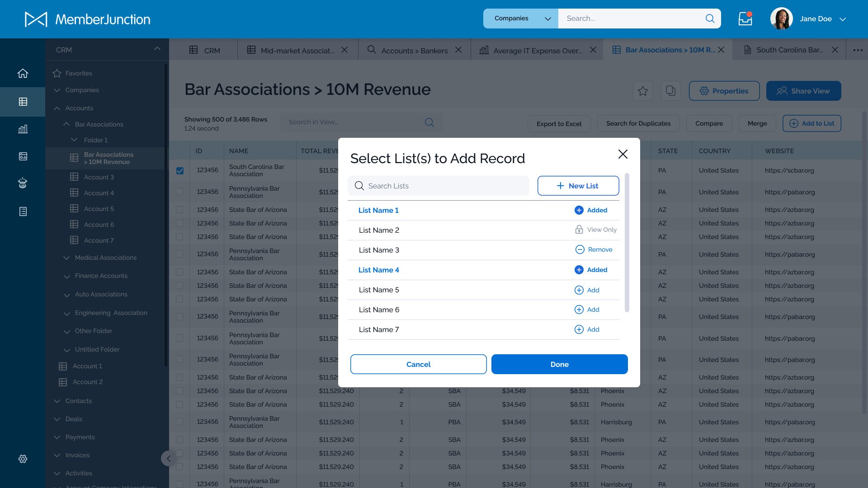868x488 pixels.
Task: Open view Properties
Action: click(724, 91)
